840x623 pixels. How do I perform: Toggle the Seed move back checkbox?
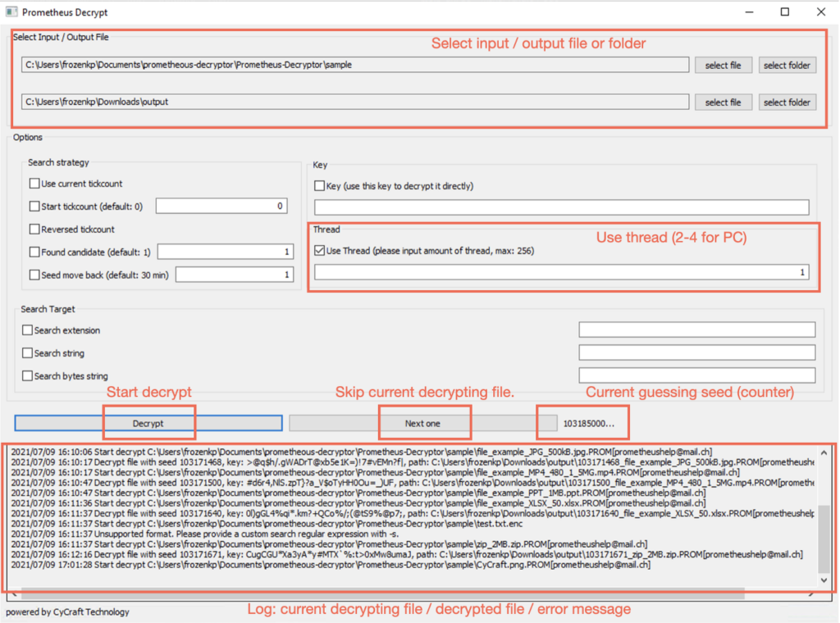pos(34,275)
